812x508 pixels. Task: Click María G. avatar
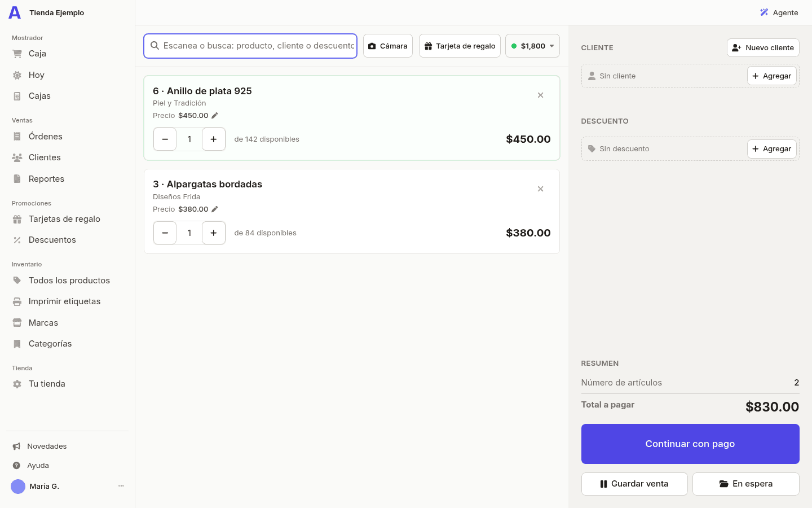tap(18, 487)
